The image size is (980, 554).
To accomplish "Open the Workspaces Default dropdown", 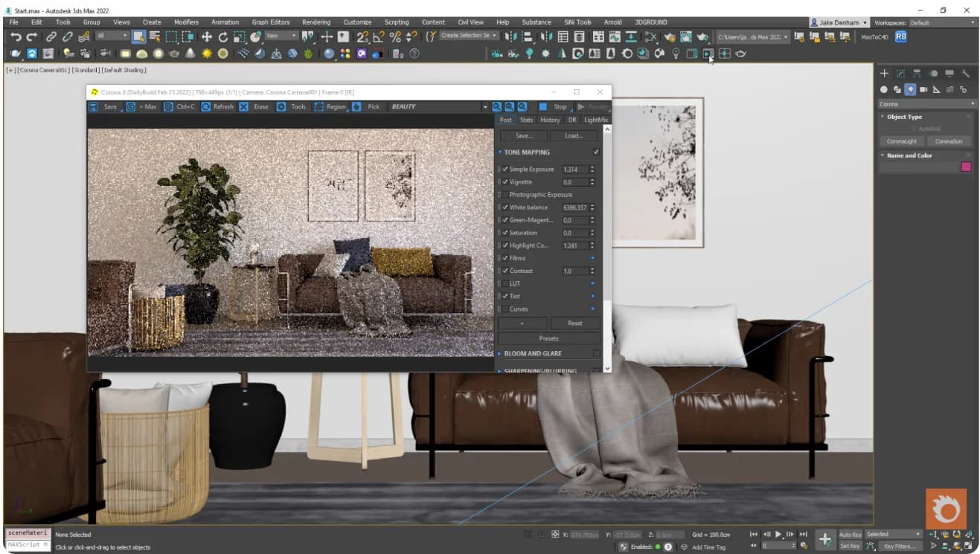I will pos(942,23).
